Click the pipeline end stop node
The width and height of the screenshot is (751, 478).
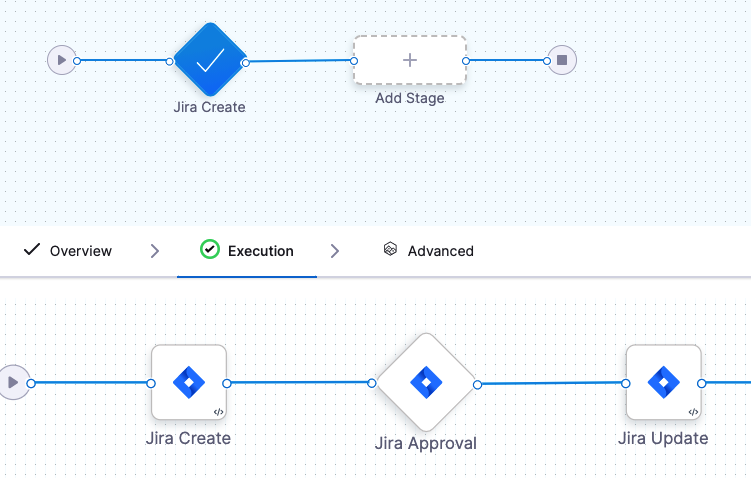point(562,60)
